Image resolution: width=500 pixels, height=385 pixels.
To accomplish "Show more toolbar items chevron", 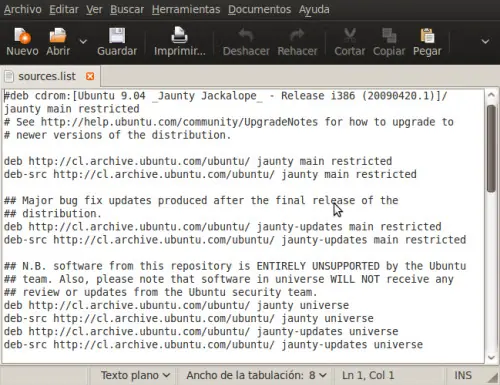I will pos(485,42).
